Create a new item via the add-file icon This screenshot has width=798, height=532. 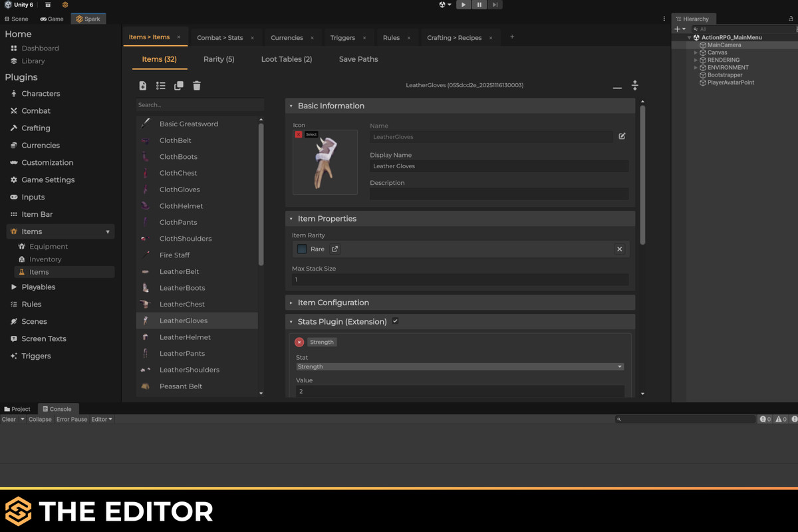142,85
